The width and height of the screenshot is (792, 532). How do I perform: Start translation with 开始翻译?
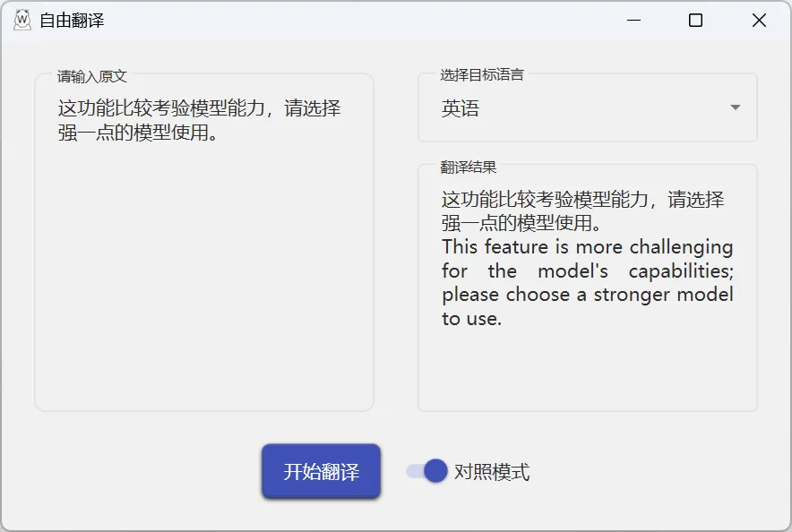click(320, 470)
